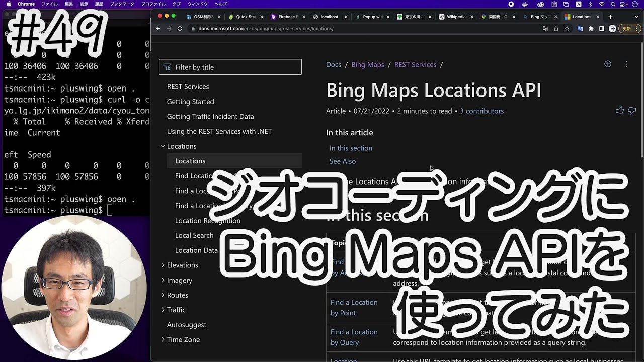Open Find a Location by Query link
Viewport: 644px width, 362px height.
click(x=354, y=337)
